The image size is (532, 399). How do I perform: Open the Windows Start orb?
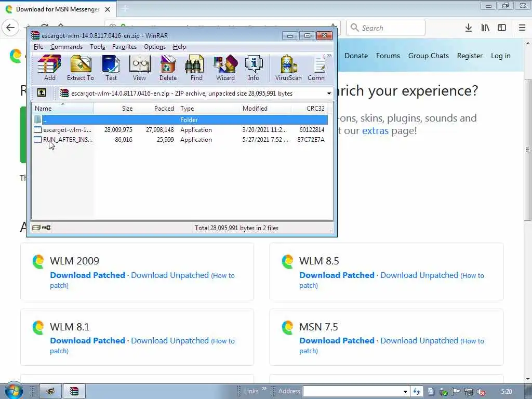13,391
